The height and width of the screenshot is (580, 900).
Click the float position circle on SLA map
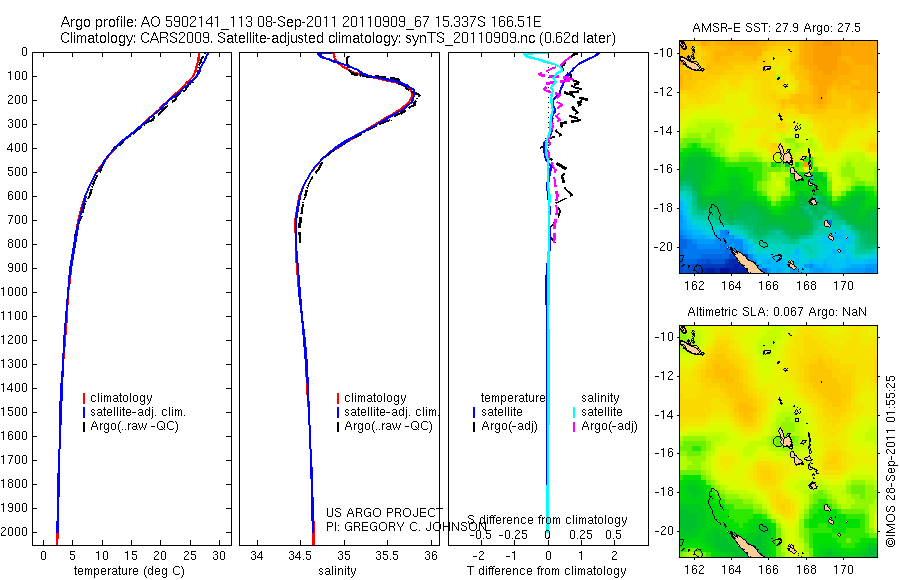pyautogui.click(x=778, y=440)
